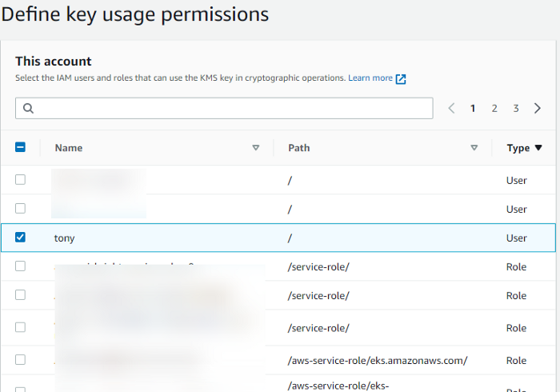The image size is (560, 392).
Task: Check the second user row checkbox
Action: point(21,208)
